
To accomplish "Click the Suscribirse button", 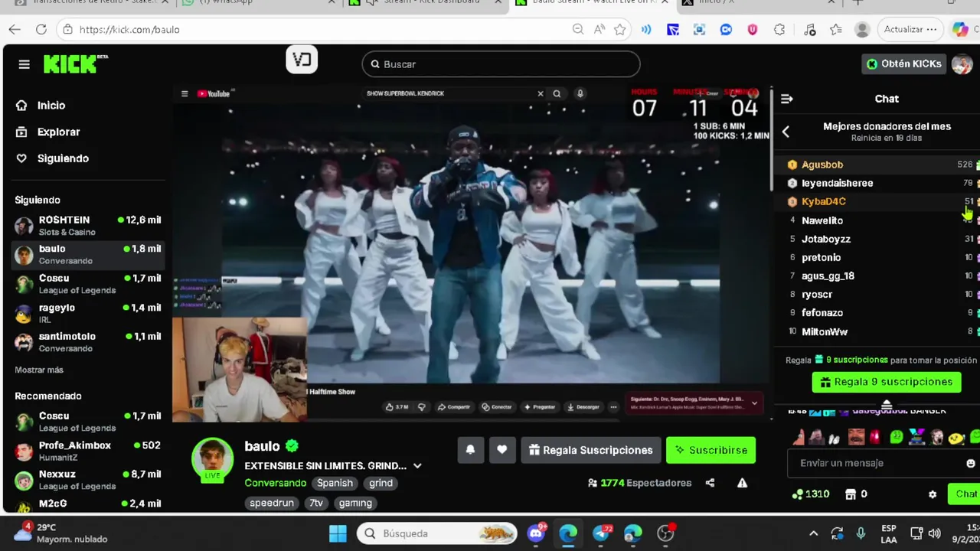I will tap(711, 450).
